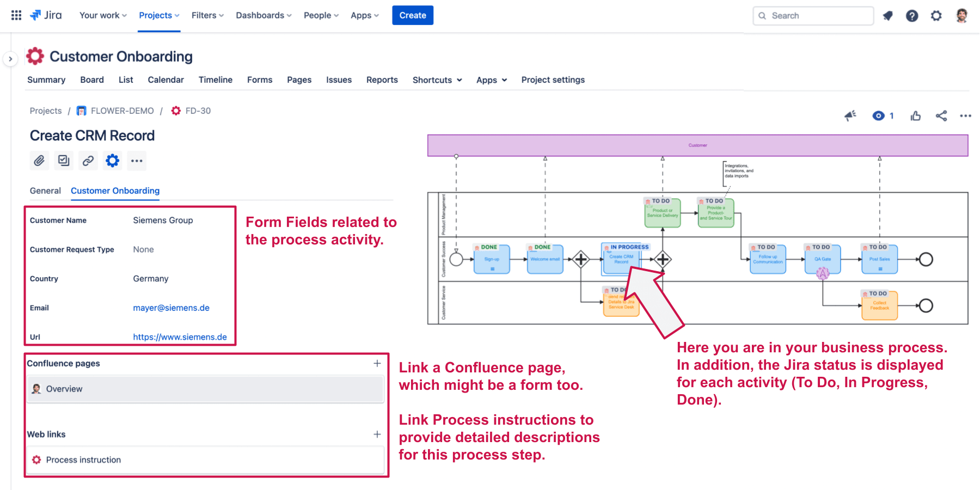This screenshot has height=490, width=980.
Task: Click the Create button
Action: tap(412, 15)
